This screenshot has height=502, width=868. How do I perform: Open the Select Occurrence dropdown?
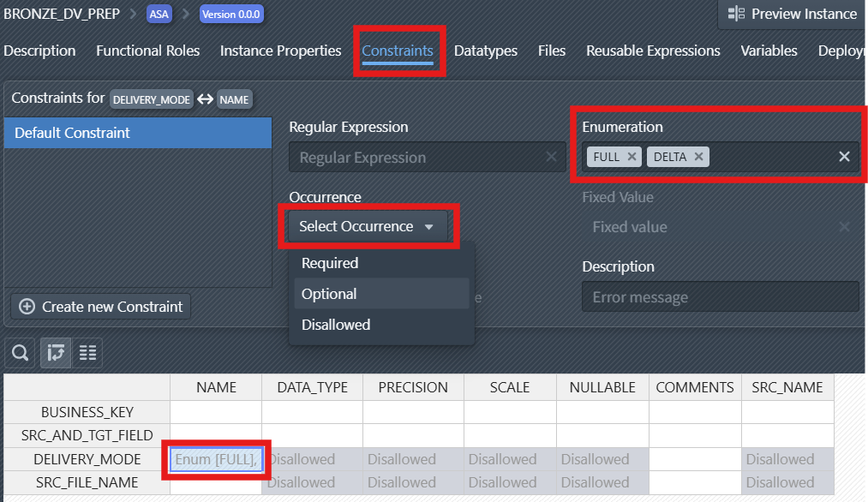[368, 227]
